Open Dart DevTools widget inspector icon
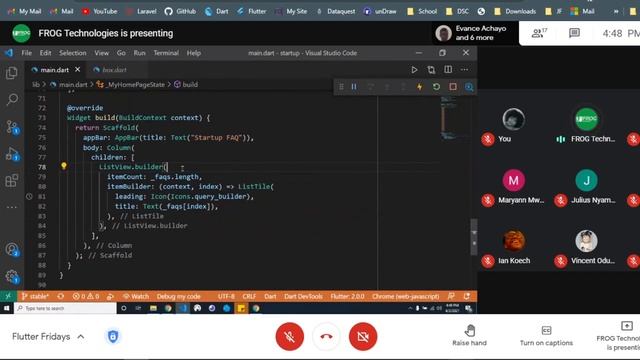Viewport: 640px width, 360px height. [469, 87]
